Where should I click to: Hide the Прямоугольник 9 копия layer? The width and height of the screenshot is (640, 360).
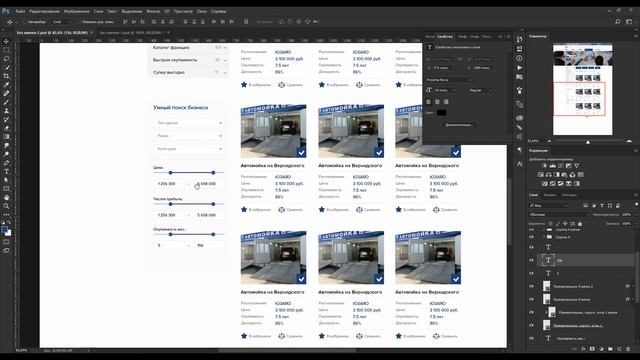(531, 300)
